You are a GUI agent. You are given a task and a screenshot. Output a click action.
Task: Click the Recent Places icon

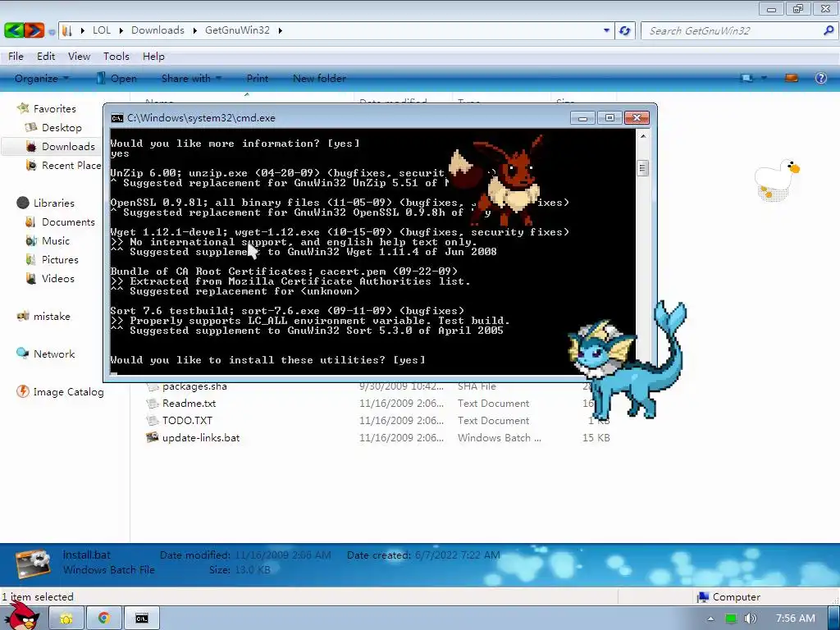pyautogui.click(x=31, y=165)
